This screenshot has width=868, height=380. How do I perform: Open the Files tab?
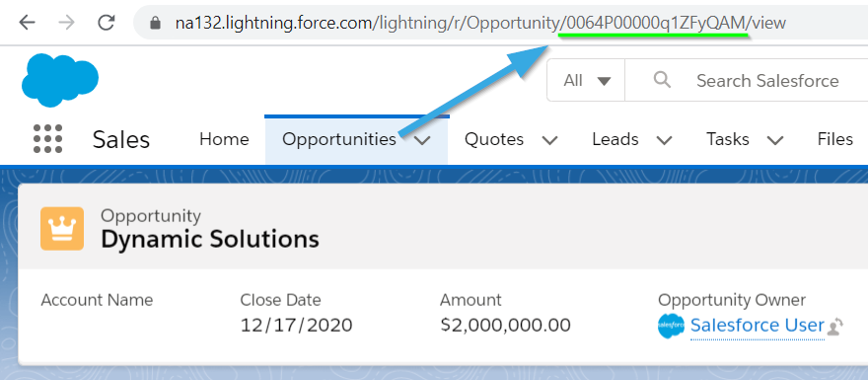pyautogui.click(x=834, y=139)
